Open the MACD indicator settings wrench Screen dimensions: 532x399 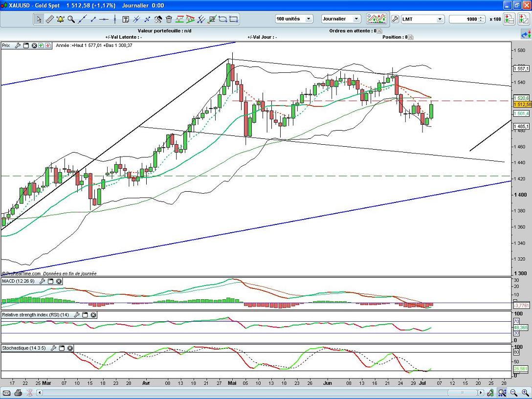[42, 281]
